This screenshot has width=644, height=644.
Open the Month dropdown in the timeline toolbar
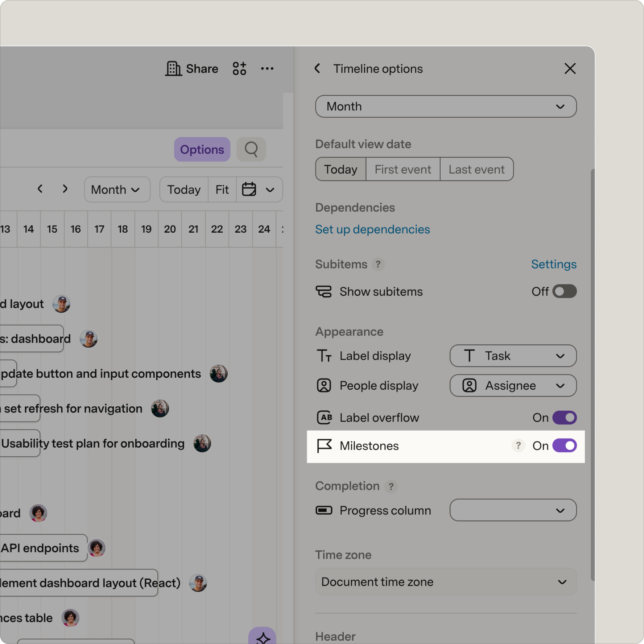117,190
